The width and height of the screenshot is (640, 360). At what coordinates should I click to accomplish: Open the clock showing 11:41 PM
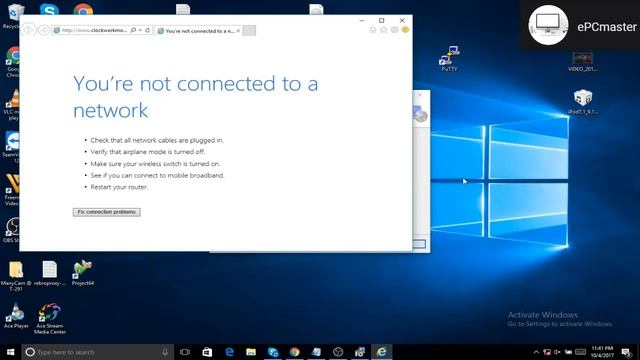[602, 352]
